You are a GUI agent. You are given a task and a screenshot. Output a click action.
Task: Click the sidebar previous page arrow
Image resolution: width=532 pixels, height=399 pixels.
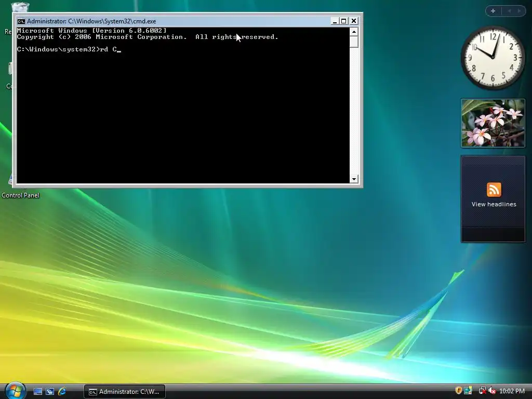[509, 11]
